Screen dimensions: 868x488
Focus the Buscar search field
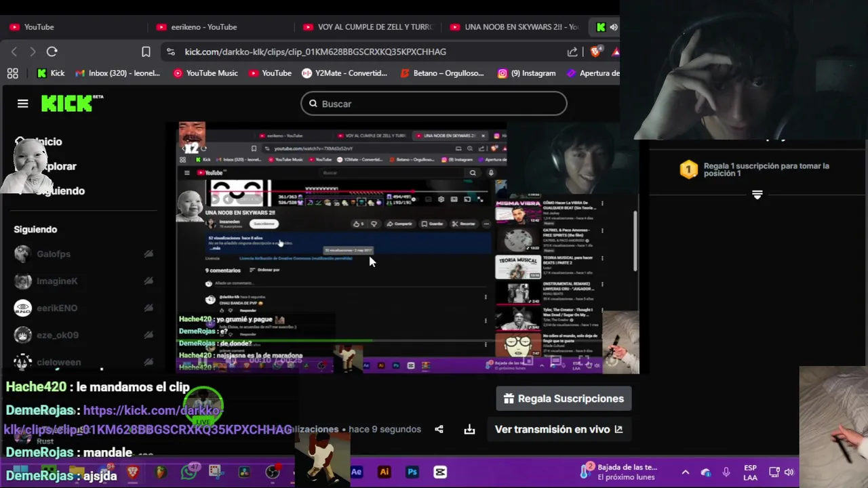[434, 104]
